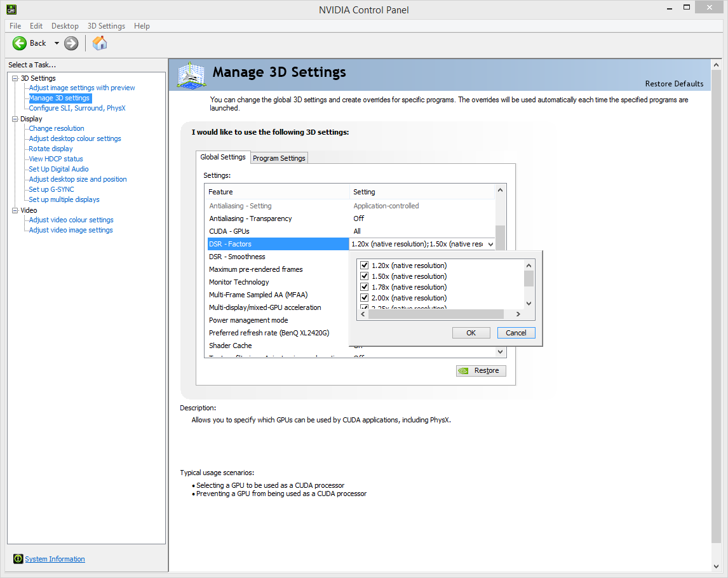Screen dimensions: 728x578
Task: Click the Home icon in toolbar
Action: tap(100, 43)
